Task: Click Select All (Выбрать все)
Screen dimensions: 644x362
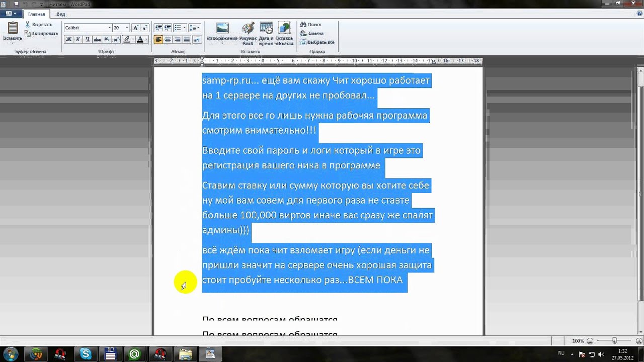Action: coord(317,42)
